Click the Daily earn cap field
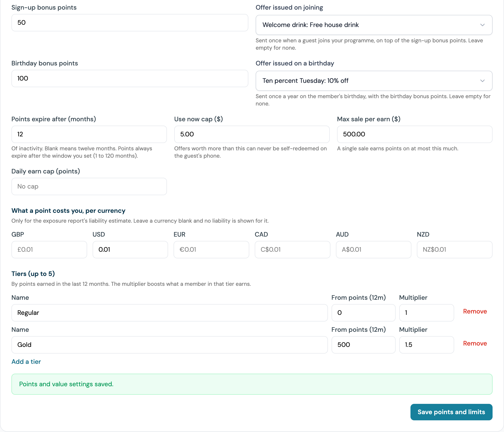The width and height of the screenshot is (504, 432). pyautogui.click(x=89, y=186)
